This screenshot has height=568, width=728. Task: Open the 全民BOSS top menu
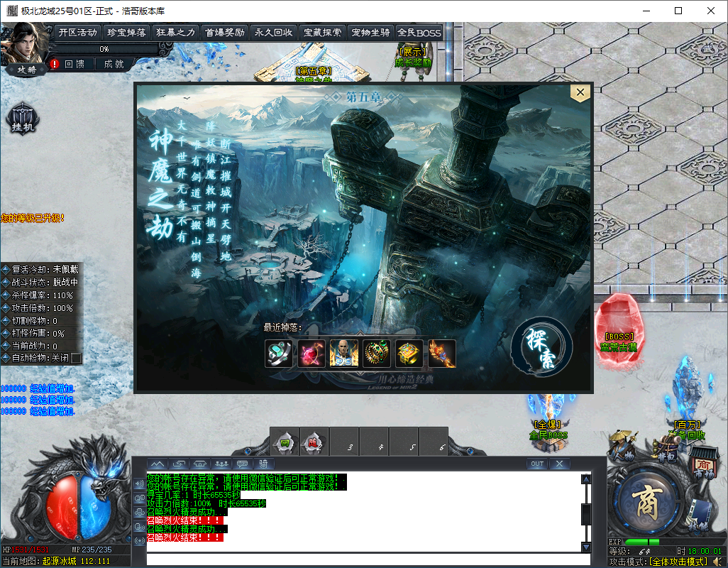419,33
